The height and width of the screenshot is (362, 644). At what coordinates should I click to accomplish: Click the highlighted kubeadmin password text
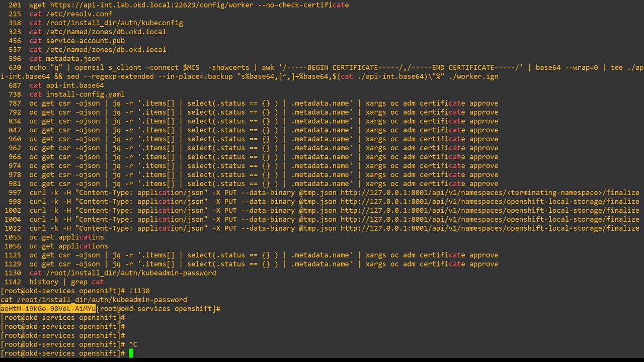point(48,309)
